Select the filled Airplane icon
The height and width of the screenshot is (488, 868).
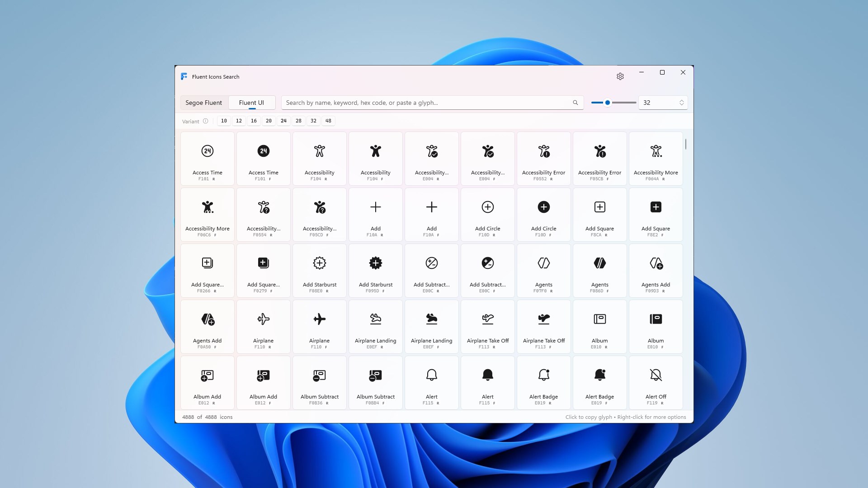[320, 327]
